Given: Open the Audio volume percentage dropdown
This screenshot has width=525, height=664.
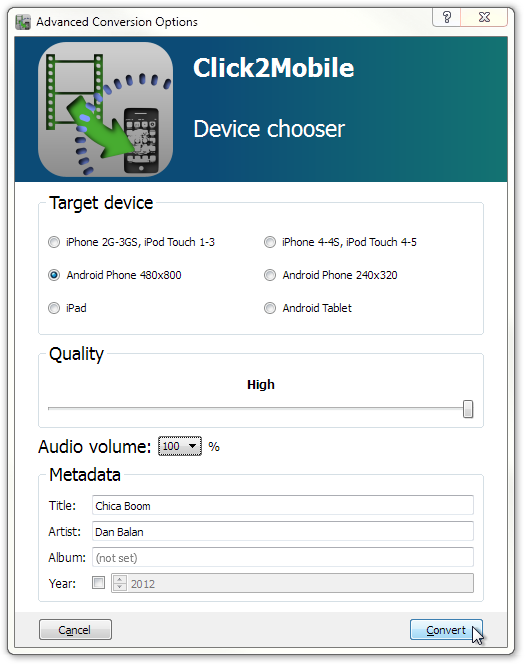Looking at the screenshot, I should (x=180, y=446).
